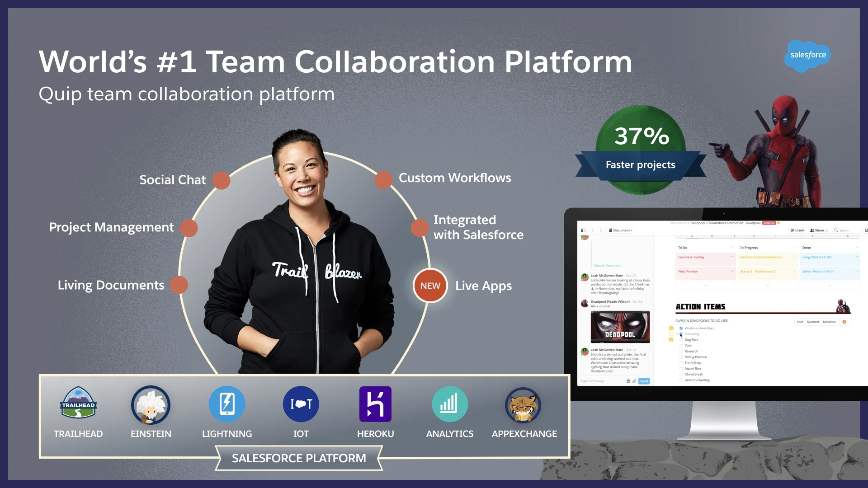Click the Deadpool figure beside Action Items
868x488 pixels.
[x=843, y=306]
